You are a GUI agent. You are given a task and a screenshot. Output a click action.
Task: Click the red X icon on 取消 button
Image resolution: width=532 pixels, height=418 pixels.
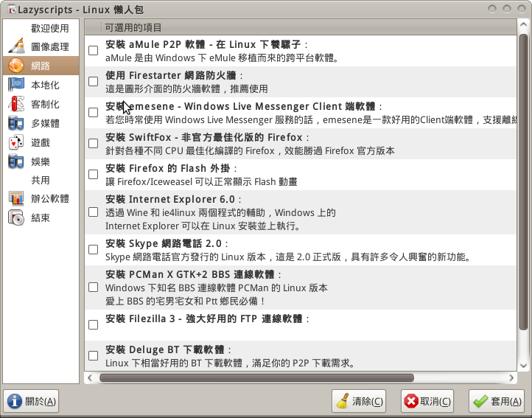pyautogui.click(x=411, y=401)
